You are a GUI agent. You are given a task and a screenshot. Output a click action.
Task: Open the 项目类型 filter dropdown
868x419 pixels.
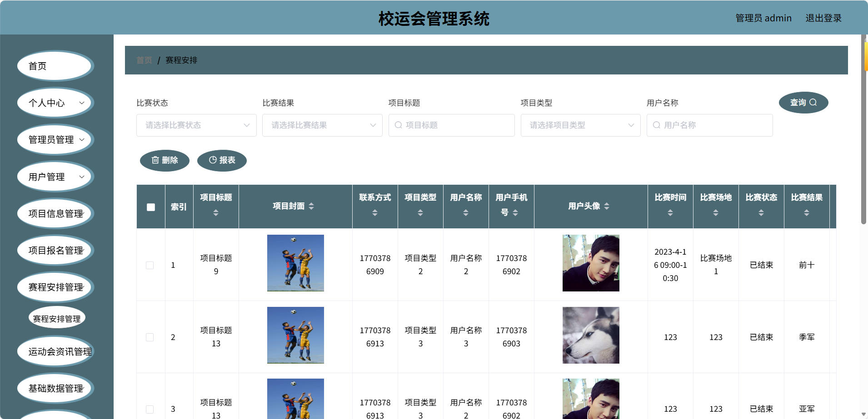[580, 125]
